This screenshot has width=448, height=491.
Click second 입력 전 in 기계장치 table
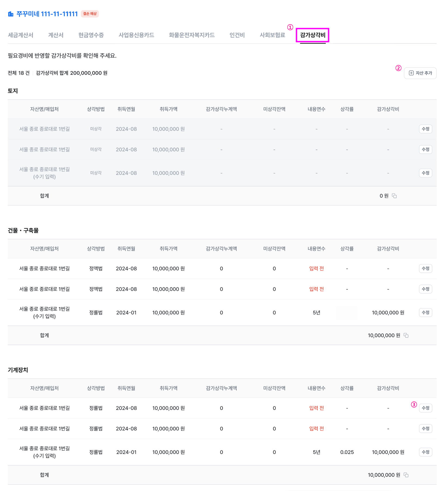316,429
